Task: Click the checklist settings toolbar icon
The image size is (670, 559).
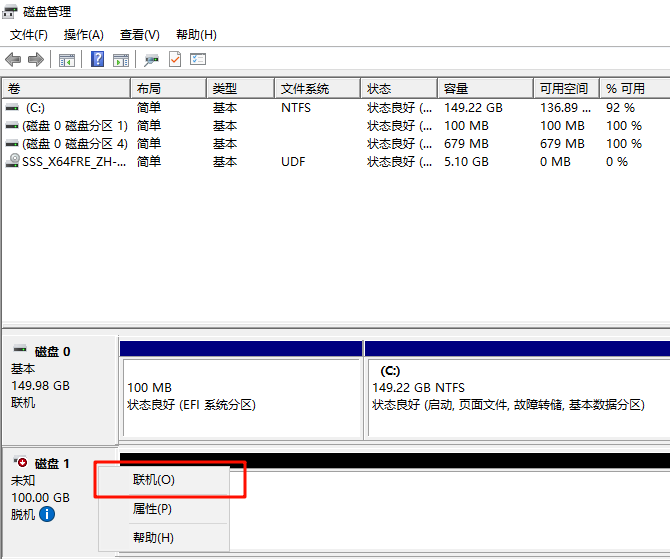Action: click(x=198, y=60)
